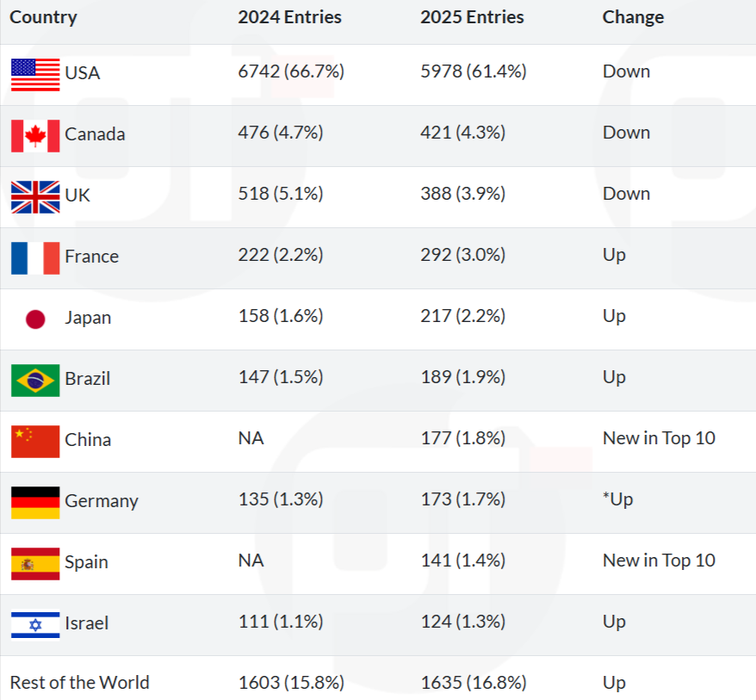Screen dimensions: 756x700
Task: Click Germany's "*Up" change cell
Action: coord(617,499)
